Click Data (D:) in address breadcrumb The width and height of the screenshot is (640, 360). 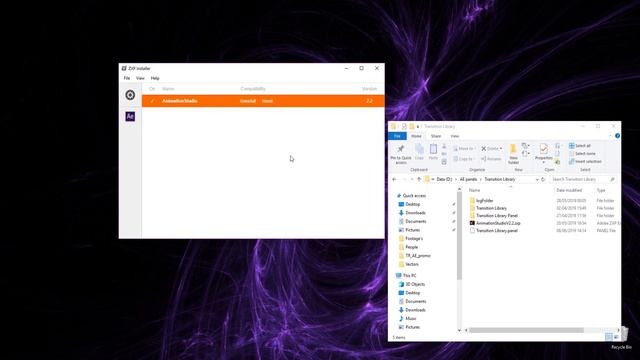pyautogui.click(x=444, y=179)
